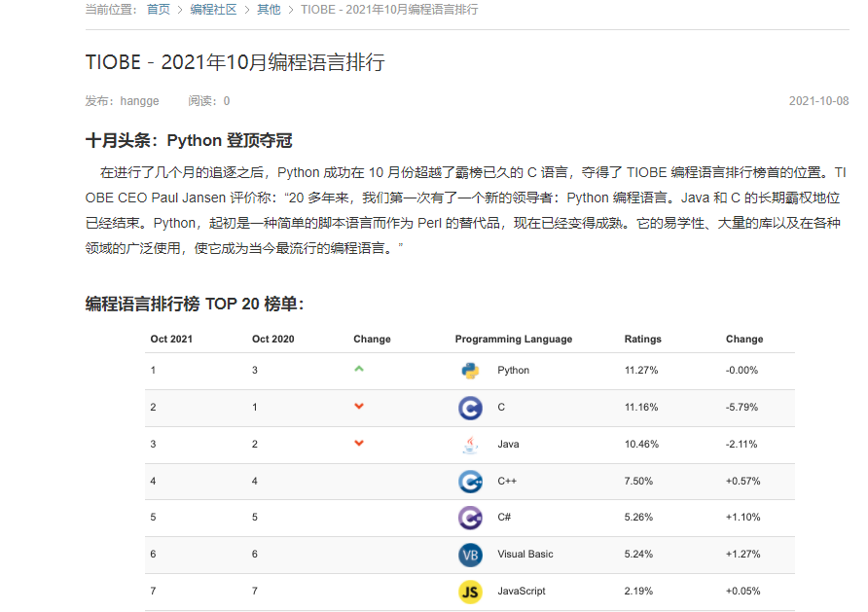868x612 pixels.
Task: Open the 编程社区 breadcrumb link
Action: pos(214,10)
